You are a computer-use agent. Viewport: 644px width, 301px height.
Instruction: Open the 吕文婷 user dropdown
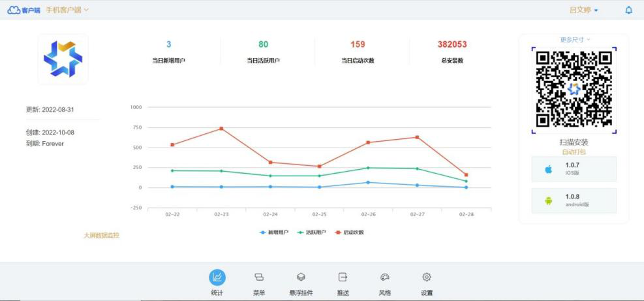[x=584, y=10]
